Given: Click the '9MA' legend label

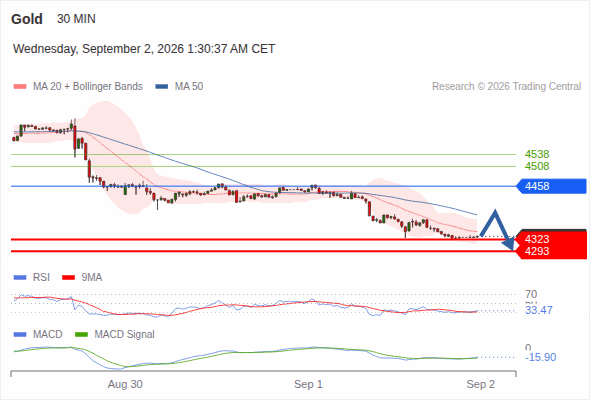Looking at the screenshot, I should click(x=92, y=278).
